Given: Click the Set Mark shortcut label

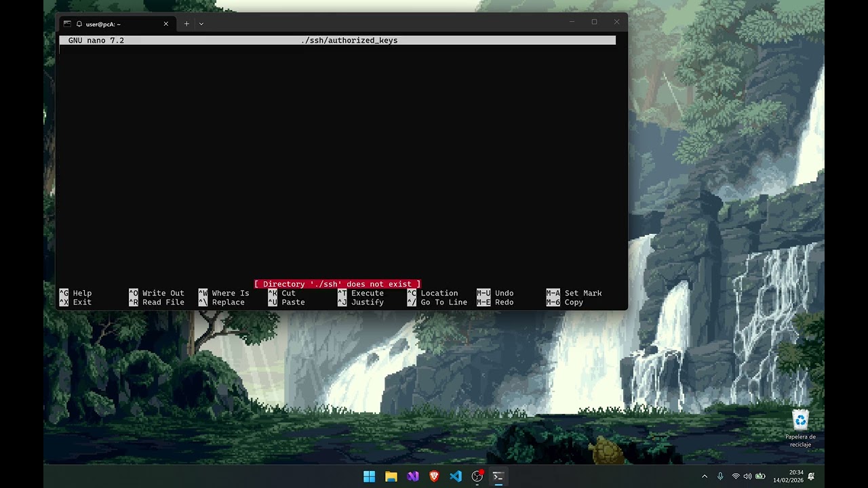Looking at the screenshot, I should pos(583,293).
